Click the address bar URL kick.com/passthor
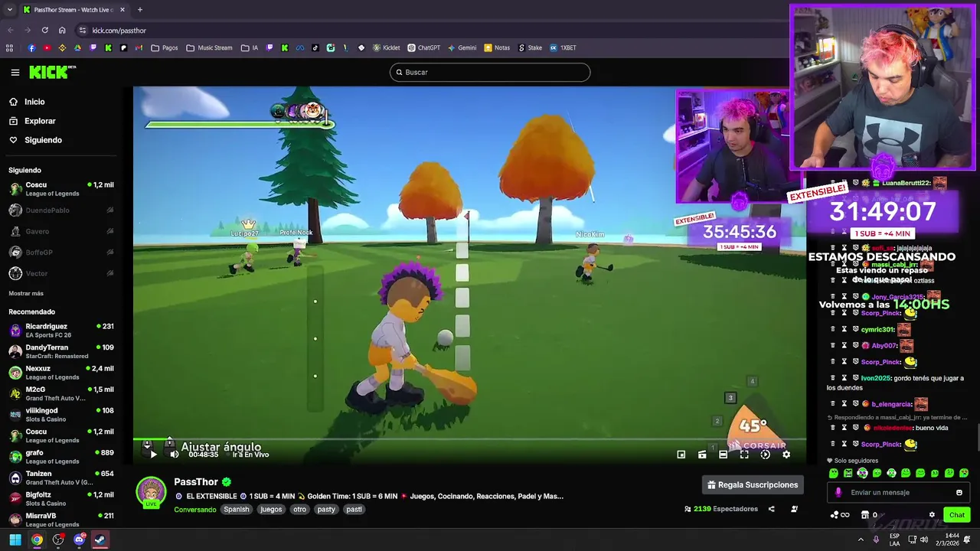 119,31
